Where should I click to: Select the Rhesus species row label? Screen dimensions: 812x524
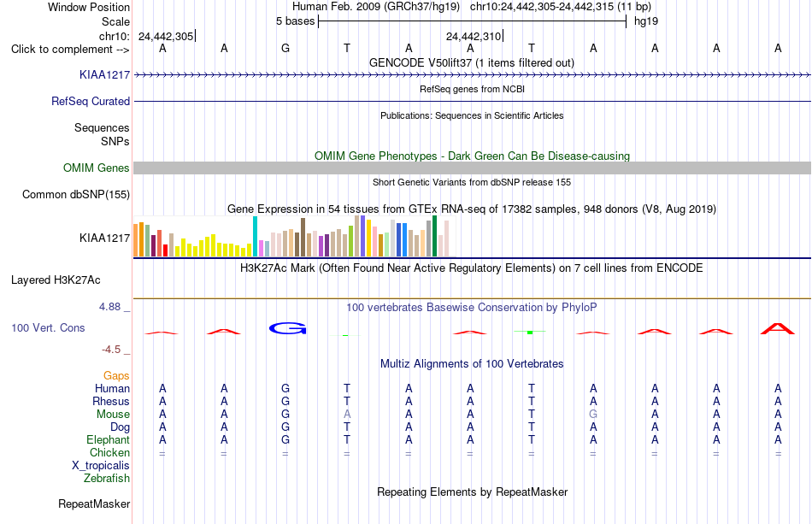(111, 402)
